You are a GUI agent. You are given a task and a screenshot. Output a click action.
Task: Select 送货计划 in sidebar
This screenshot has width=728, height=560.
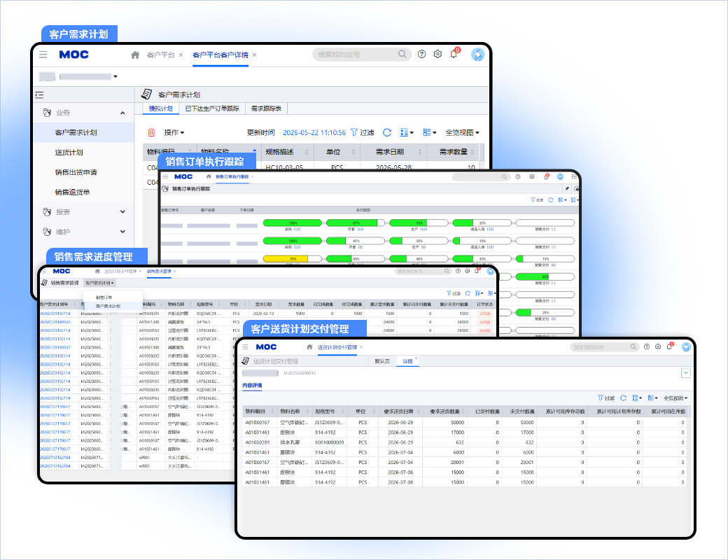coord(84,153)
